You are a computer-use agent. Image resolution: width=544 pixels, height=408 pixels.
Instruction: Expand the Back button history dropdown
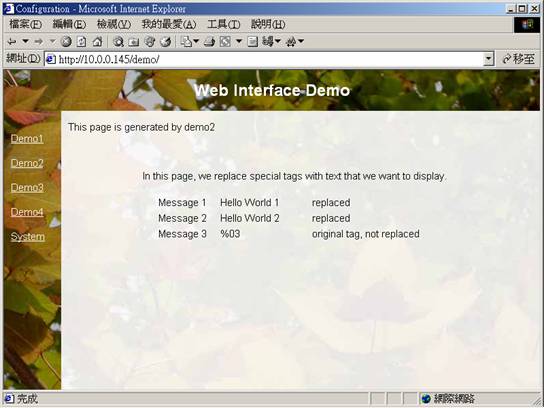pos(25,41)
